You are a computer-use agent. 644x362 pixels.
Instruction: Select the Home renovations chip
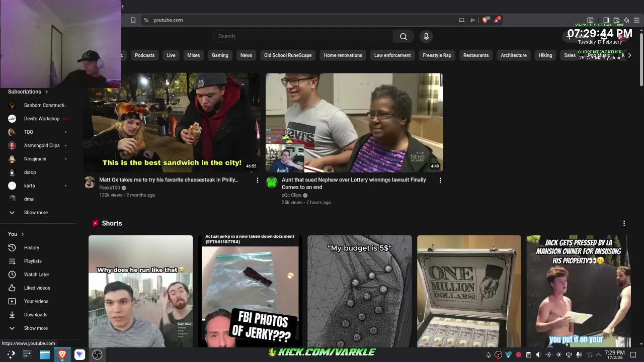click(x=343, y=55)
